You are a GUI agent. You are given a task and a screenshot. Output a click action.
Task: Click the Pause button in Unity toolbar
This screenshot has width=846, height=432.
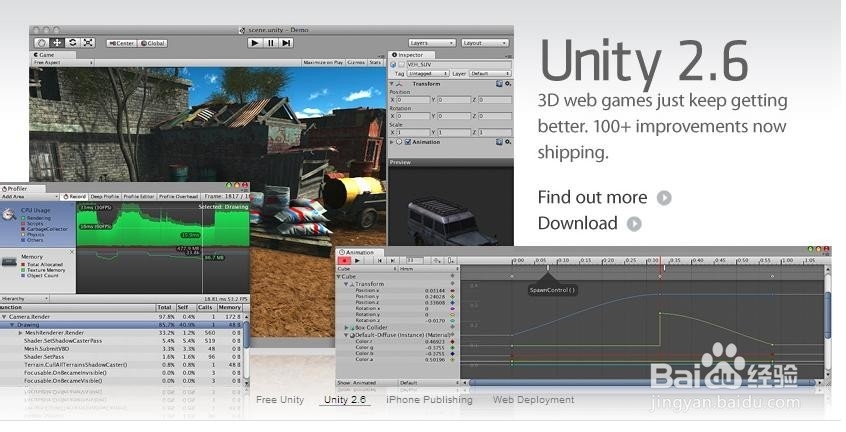pos(271,43)
